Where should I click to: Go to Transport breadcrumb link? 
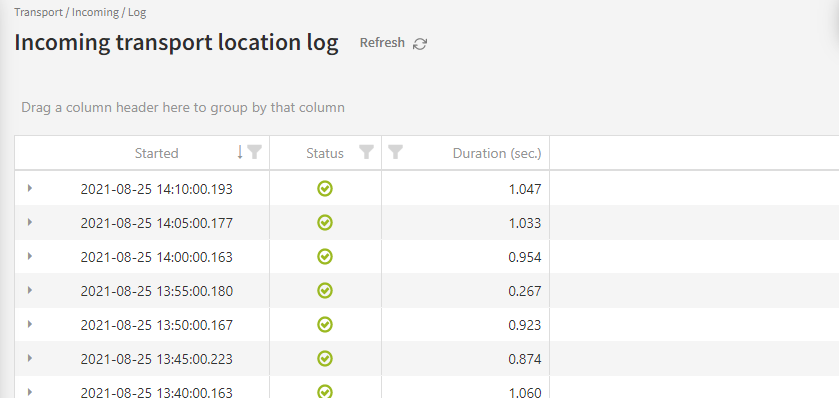[39, 12]
